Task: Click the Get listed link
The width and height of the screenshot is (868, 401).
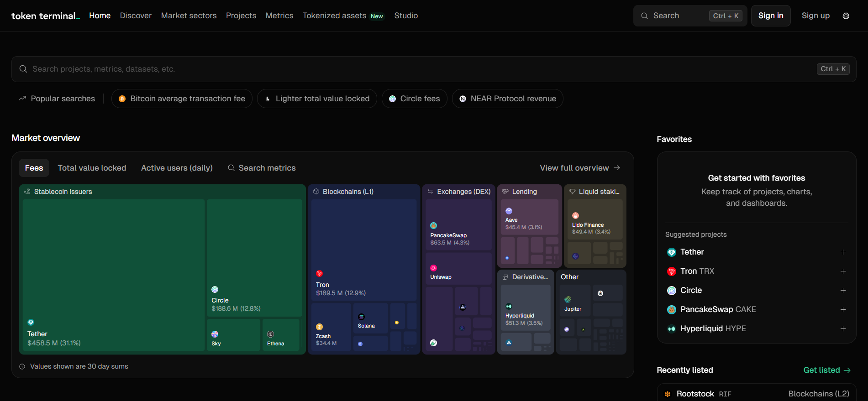Action: [827, 370]
